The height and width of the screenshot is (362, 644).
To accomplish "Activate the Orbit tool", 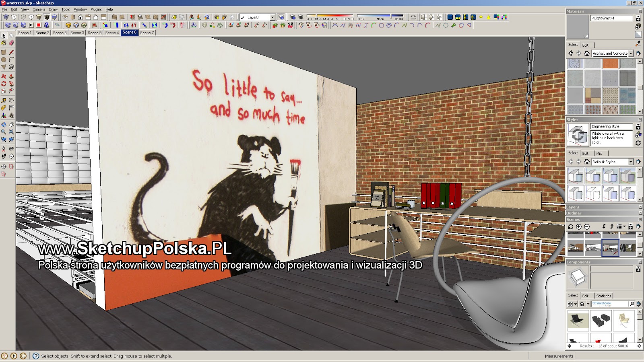I will (4, 125).
